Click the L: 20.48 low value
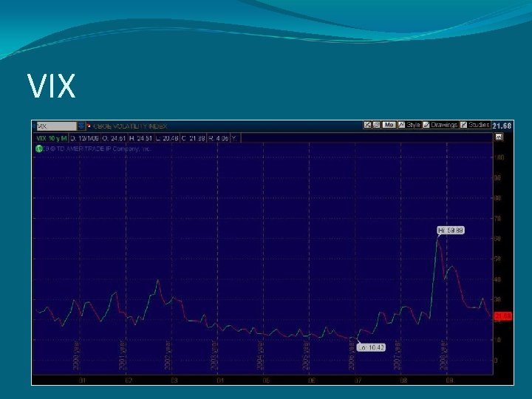The width and height of the screenshot is (532, 399). [167, 138]
